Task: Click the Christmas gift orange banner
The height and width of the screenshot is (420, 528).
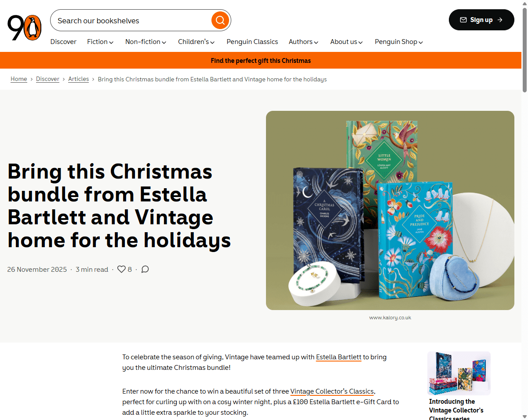Action: click(261, 61)
